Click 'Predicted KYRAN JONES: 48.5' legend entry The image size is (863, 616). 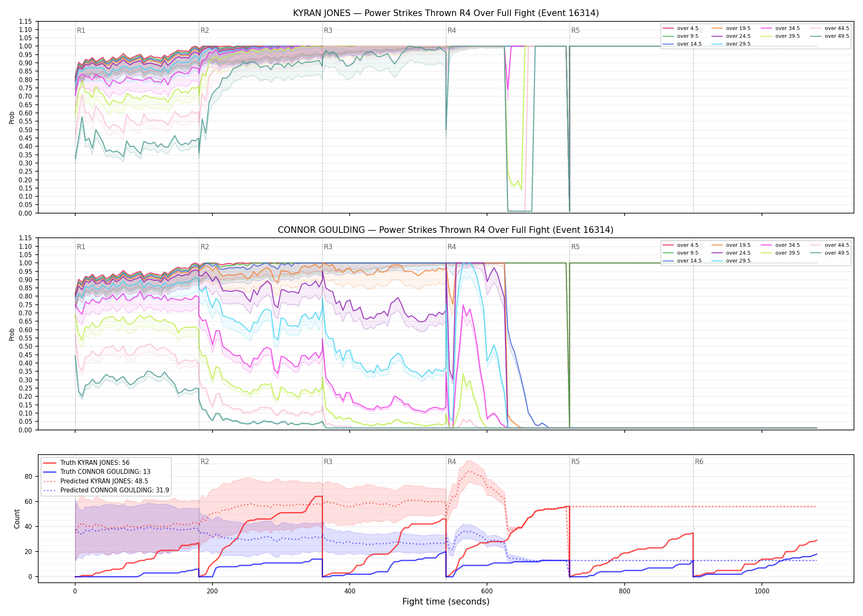coord(96,481)
